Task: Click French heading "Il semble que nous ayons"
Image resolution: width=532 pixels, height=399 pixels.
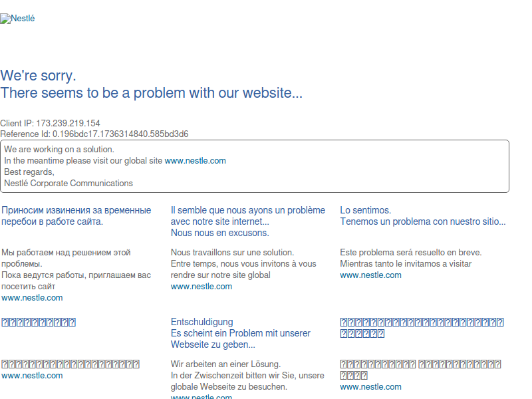Action: coord(247,210)
